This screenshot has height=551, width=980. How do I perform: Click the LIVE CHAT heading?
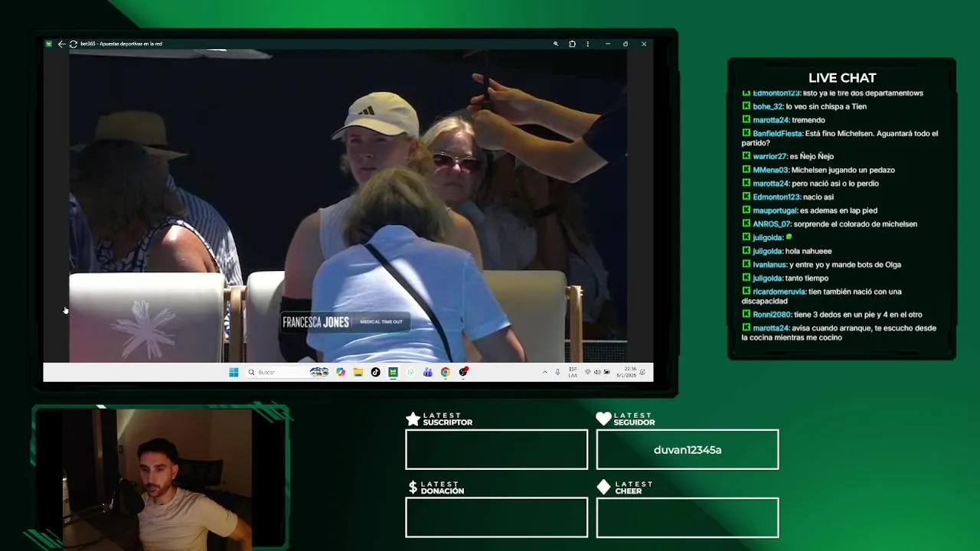pyautogui.click(x=842, y=78)
